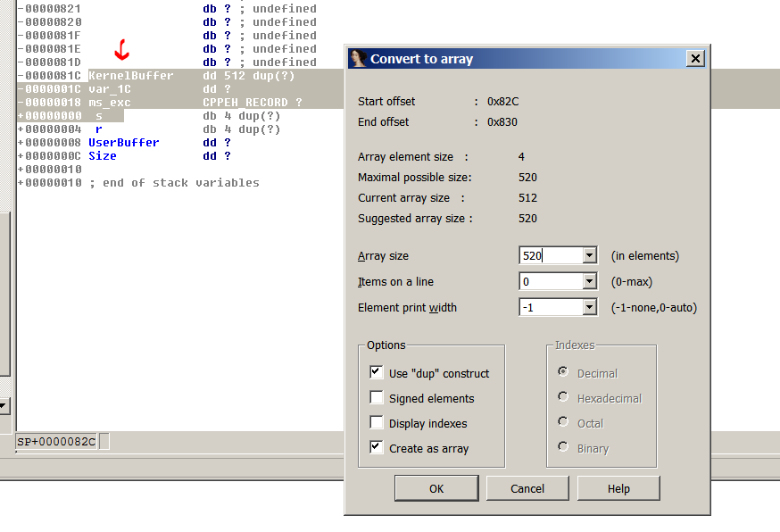This screenshot has height=532, width=780.
Task: Click the Items on a line field
Action: [550, 282]
